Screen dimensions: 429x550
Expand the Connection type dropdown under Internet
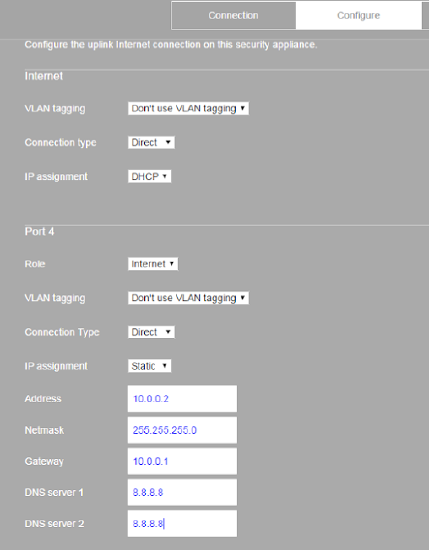click(151, 142)
